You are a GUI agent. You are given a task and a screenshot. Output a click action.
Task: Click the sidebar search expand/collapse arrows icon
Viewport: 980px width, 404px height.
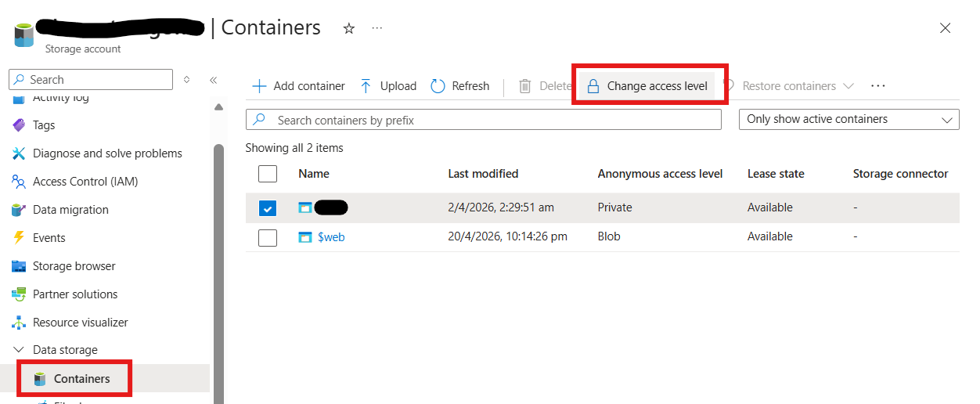tap(186, 80)
